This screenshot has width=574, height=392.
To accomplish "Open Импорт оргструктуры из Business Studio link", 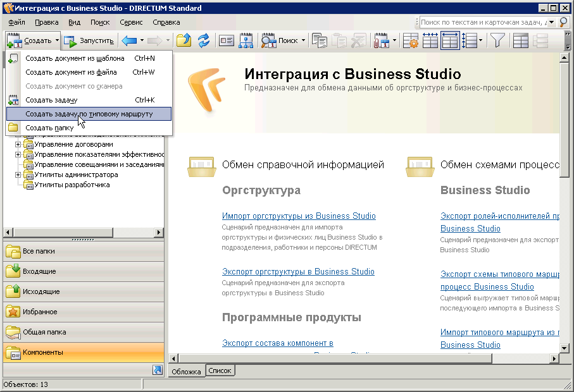I will 299,216.
